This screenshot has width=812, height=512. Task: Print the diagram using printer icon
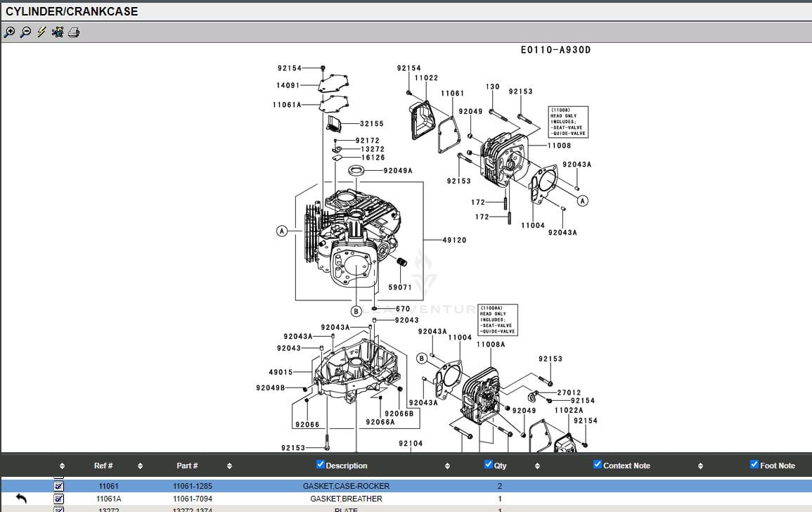point(74,32)
